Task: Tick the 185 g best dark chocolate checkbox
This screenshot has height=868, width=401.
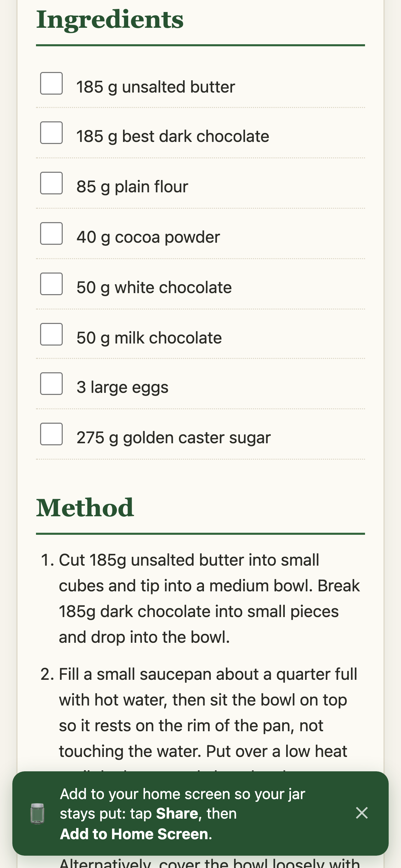Action: [51, 133]
